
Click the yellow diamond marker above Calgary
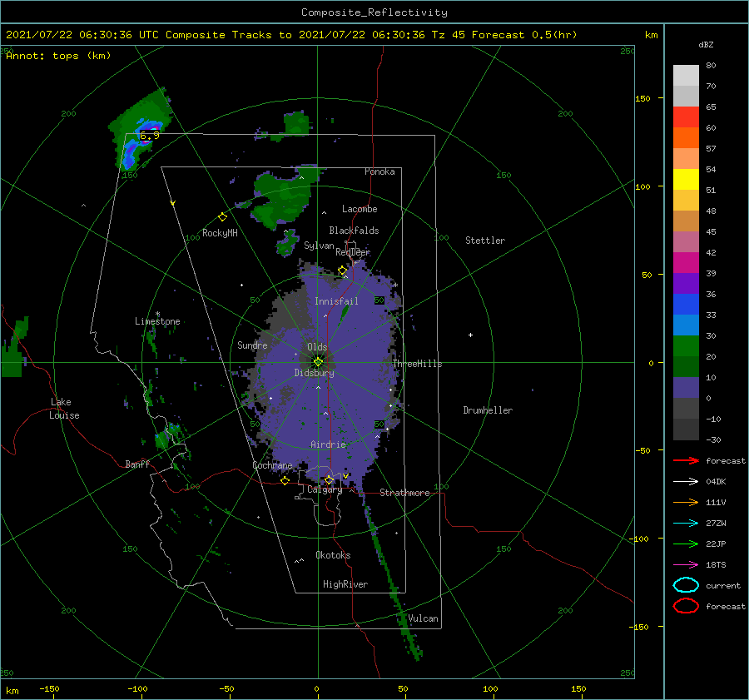pos(329,479)
